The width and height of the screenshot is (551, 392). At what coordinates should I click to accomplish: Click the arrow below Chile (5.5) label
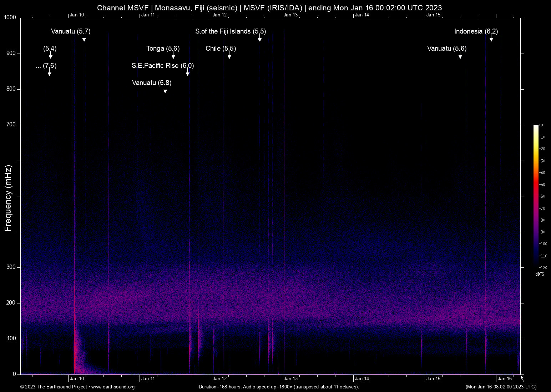click(229, 56)
